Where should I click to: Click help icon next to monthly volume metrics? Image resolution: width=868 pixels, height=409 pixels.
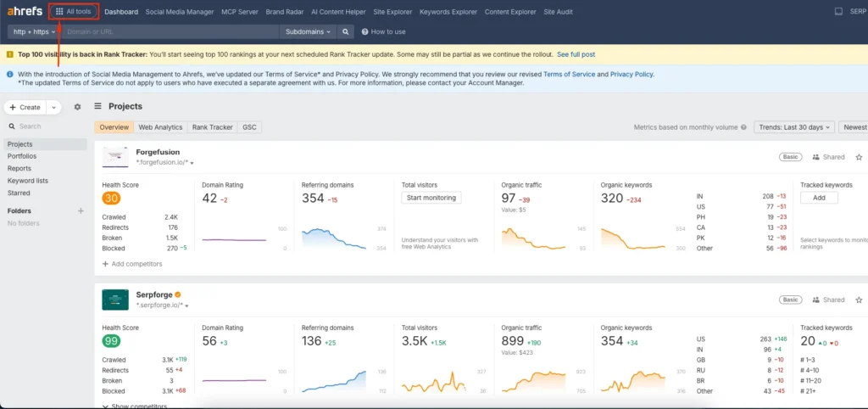743,127
